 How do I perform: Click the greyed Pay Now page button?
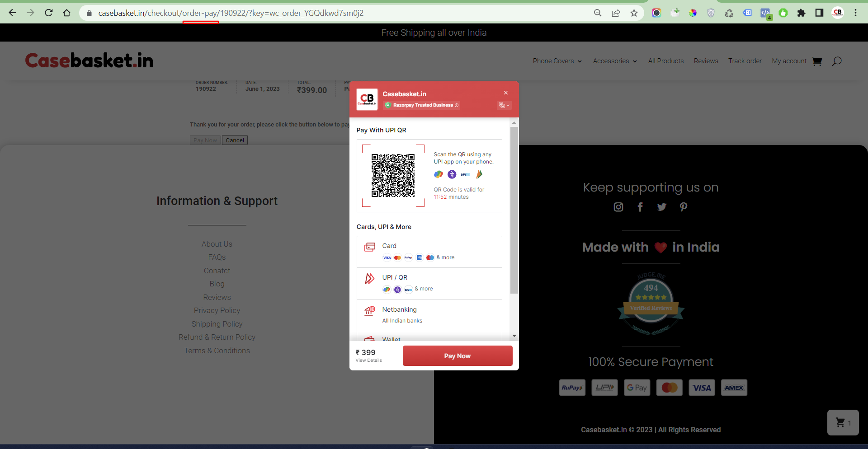pyautogui.click(x=205, y=140)
